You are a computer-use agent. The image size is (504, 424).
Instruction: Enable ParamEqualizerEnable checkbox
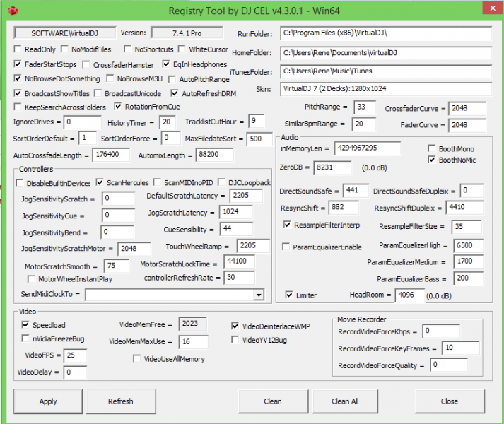[286, 247]
